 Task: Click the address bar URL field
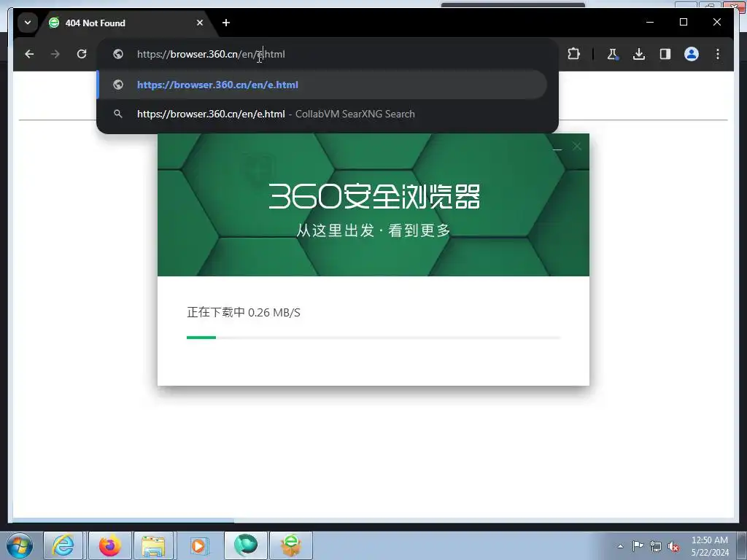328,54
